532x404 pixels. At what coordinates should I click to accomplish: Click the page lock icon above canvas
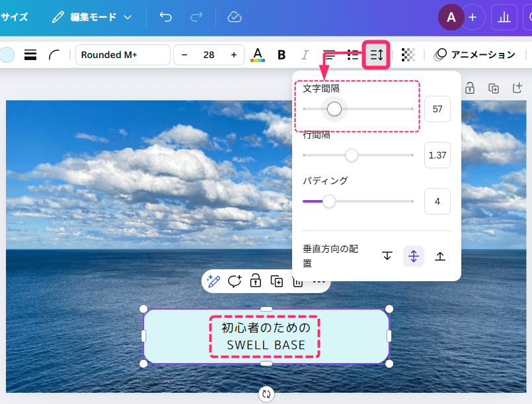(x=470, y=88)
